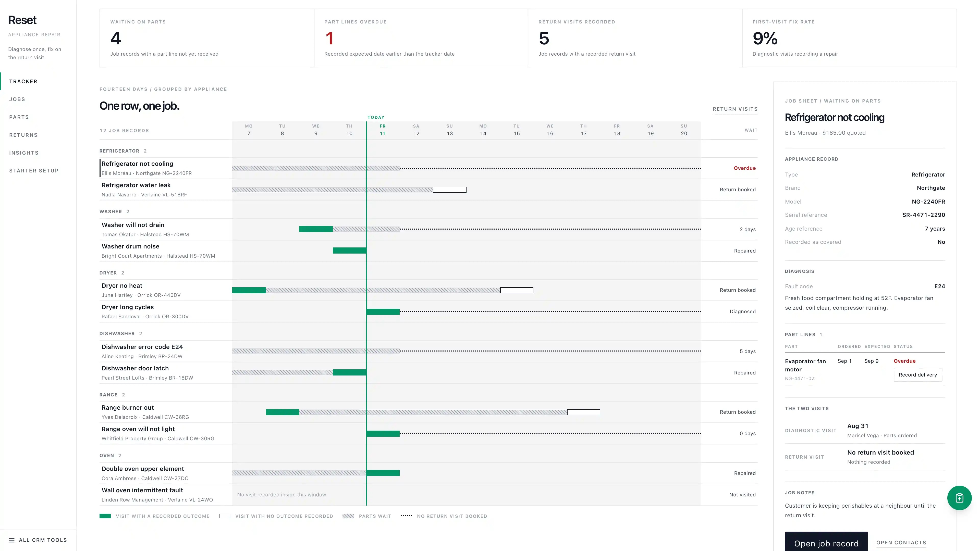Viewport: 980px width, 551px height.
Task: Navigate to Returns
Action: tap(38, 135)
